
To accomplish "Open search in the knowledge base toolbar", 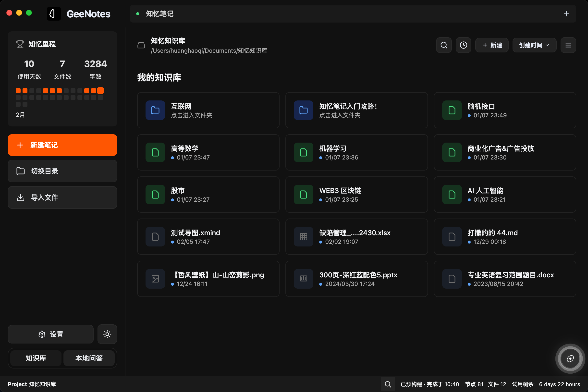I will click(x=444, y=45).
